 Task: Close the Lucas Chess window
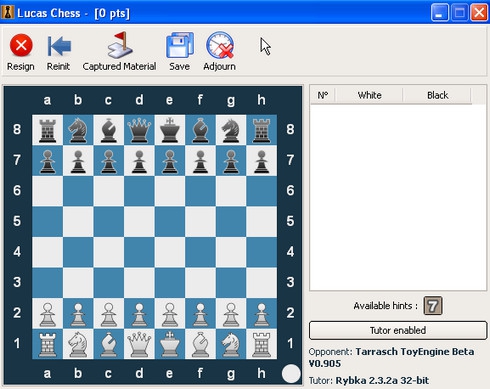(479, 13)
